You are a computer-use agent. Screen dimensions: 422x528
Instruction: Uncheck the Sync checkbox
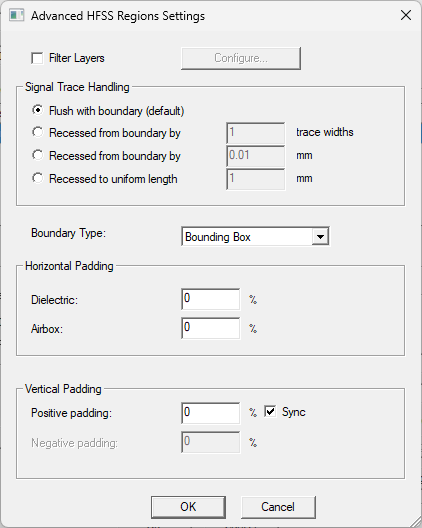point(270,411)
